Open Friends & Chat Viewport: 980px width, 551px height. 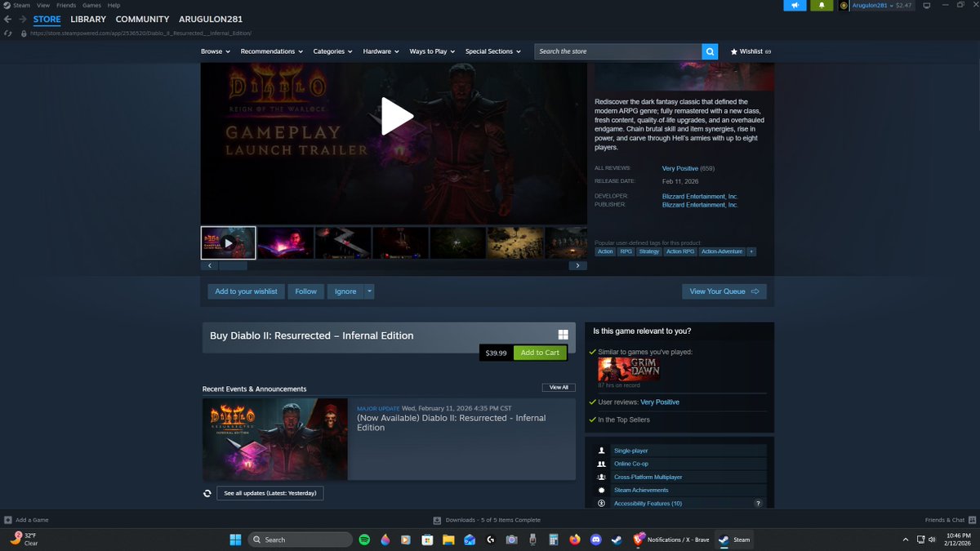pos(950,520)
